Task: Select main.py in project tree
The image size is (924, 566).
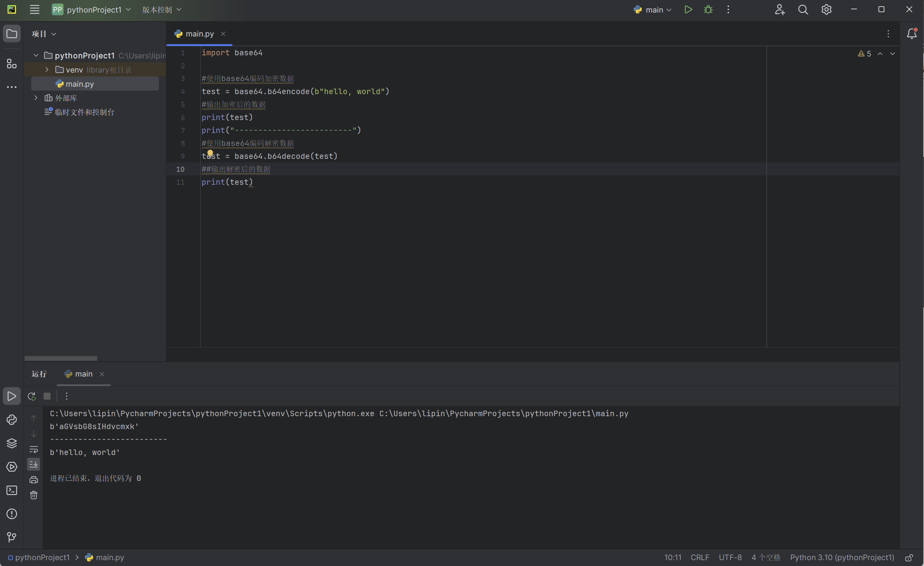Action: tap(95, 84)
